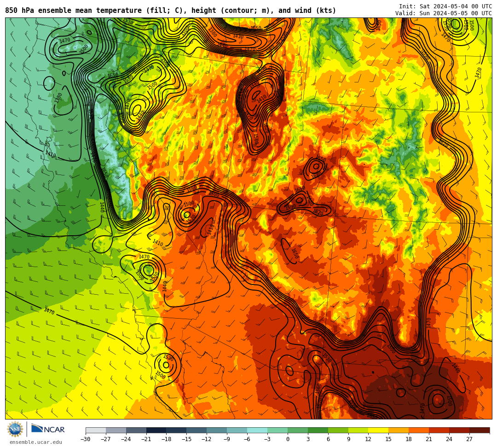Click the 3 colorbar label
Screen dimensions: 497x448
308,439
